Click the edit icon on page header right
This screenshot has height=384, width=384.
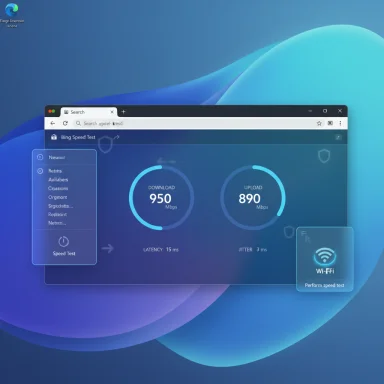click(338, 137)
